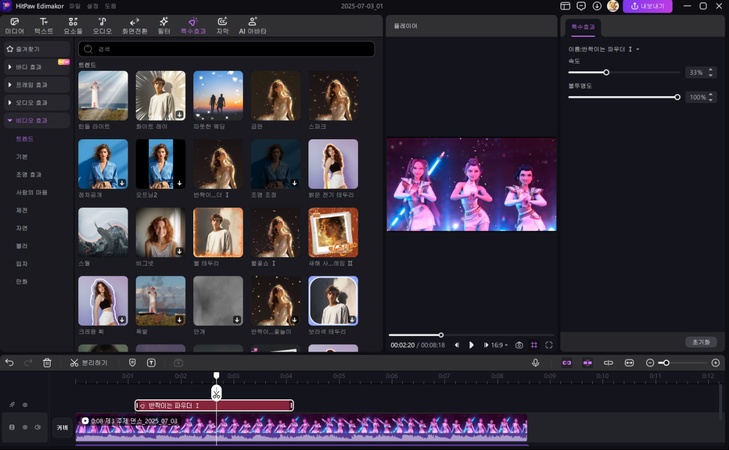729x450 pixels.
Task: Download the 보라색 테두리 effect
Action: pos(352,319)
